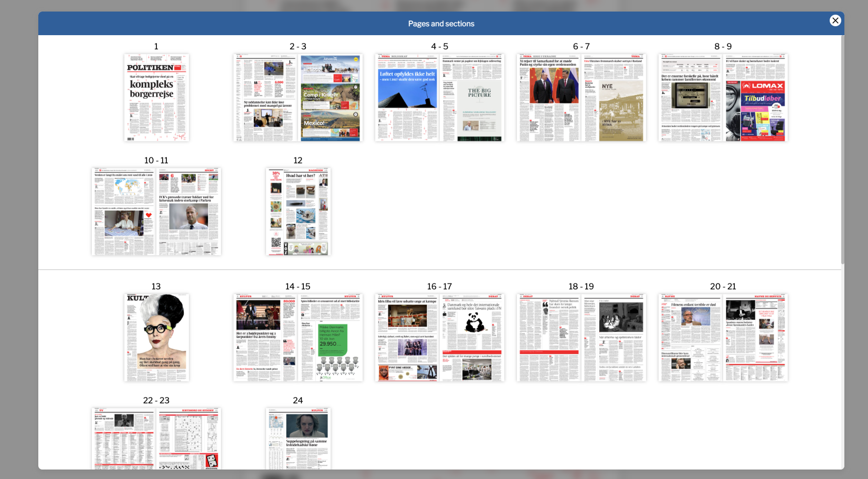868x479 pixels.
Task: Click the '1' page label
Action: [156, 47]
